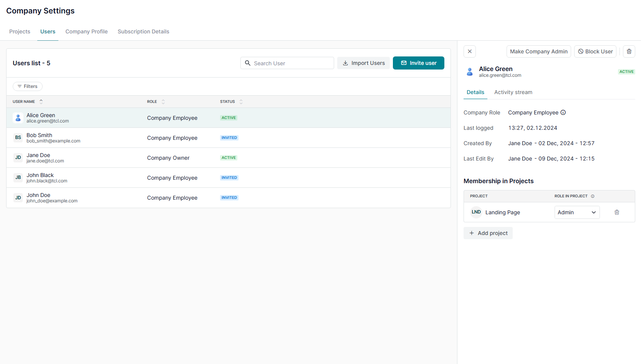Click the LND project badge icon
Image resolution: width=641 pixels, height=364 pixels.
pyautogui.click(x=476, y=212)
